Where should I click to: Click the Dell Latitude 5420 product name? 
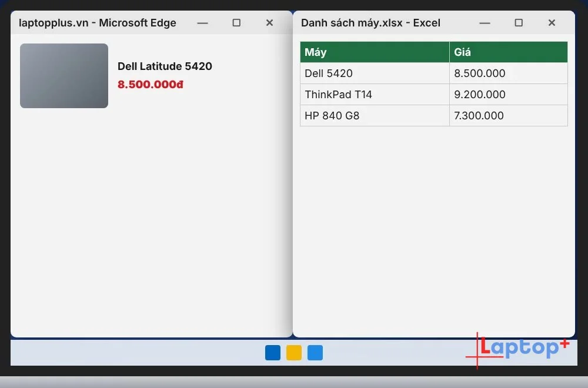coord(165,66)
